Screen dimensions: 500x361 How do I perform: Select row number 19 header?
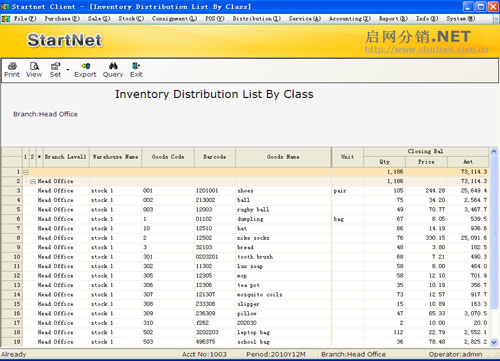12,342
